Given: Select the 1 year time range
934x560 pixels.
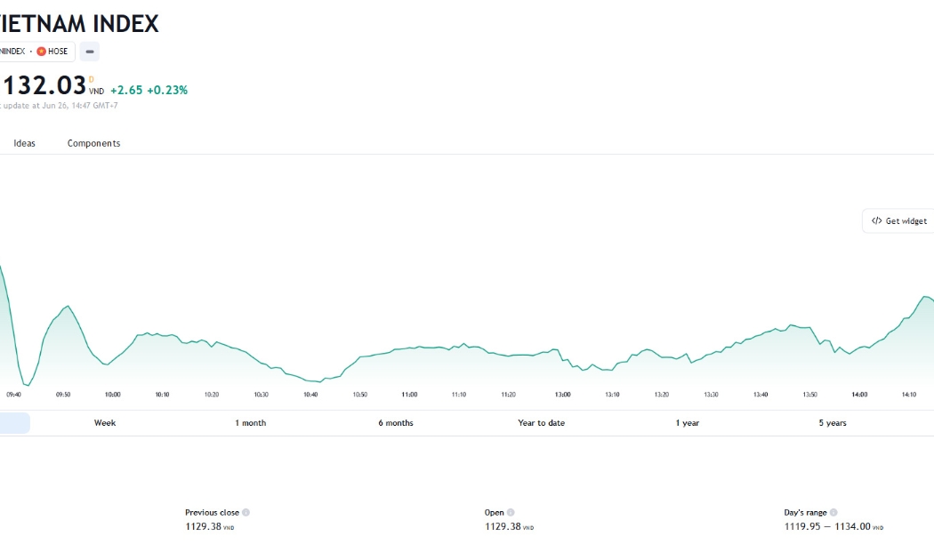Looking at the screenshot, I should pyautogui.click(x=687, y=423).
